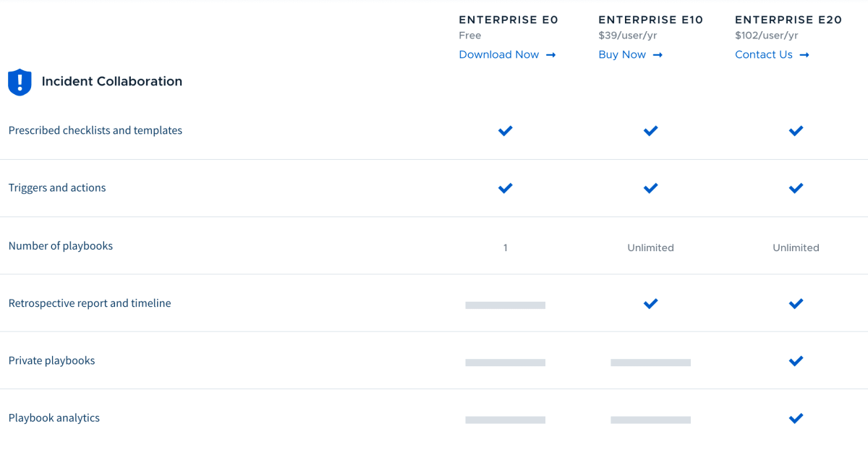Click the E0 gray bar for Private playbooks
Image resolution: width=868 pixels, height=466 pixels.
tap(506, 363)
